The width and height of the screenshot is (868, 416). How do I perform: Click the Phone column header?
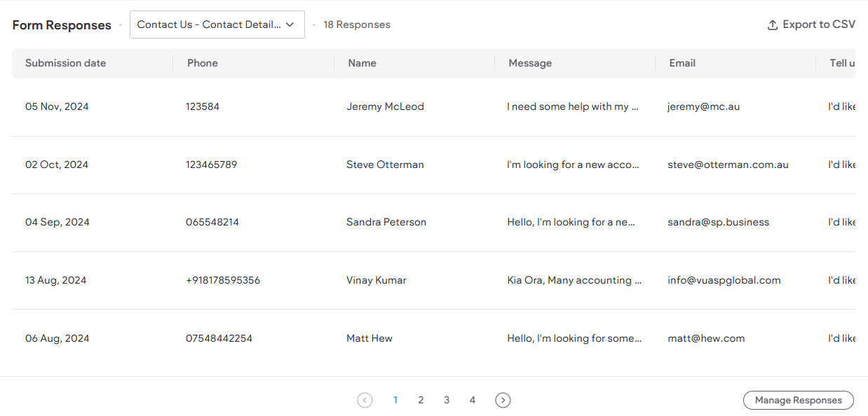203,63
